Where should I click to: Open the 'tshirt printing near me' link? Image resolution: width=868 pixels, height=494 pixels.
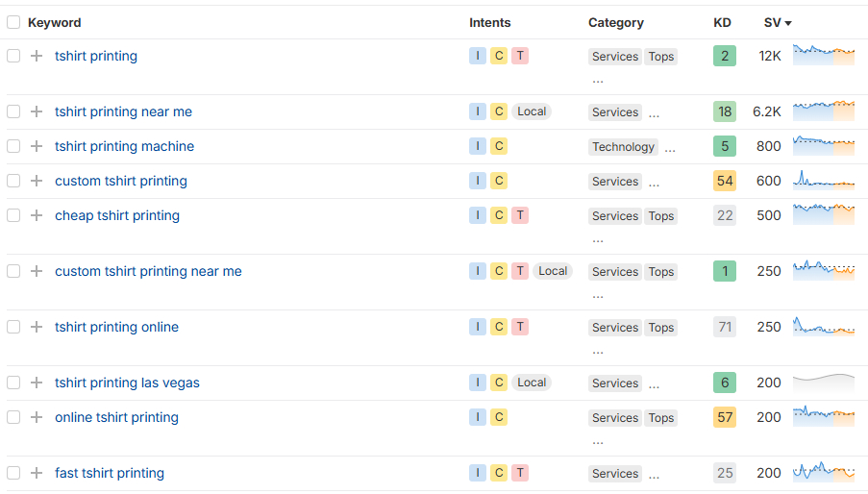(x=123, y=111)
